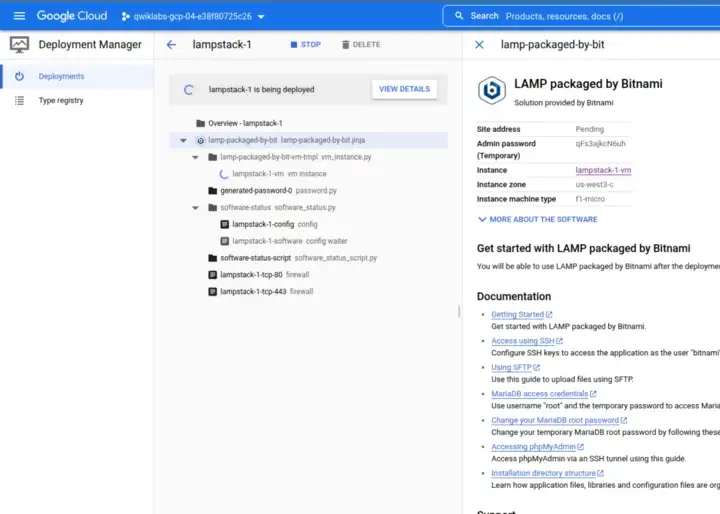720x514 pixels.
Task: Select lampstack-1-tcp-443 firewall row
Action: 309,292
